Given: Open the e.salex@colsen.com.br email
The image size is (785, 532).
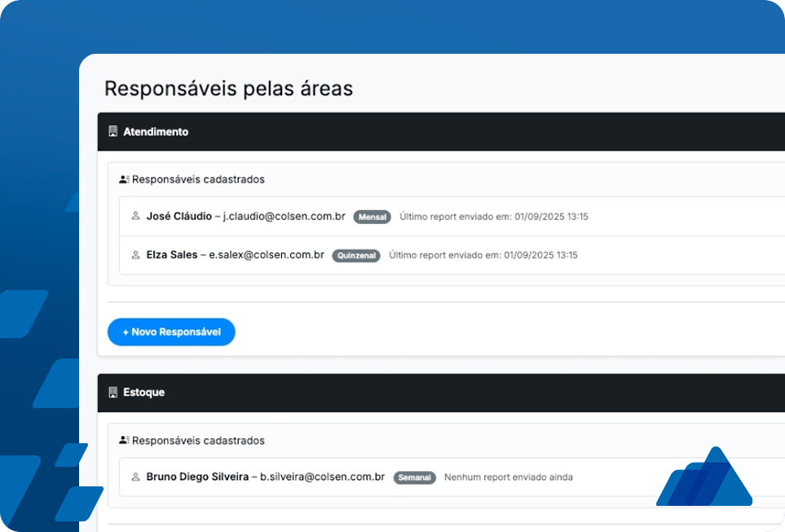Looking at the screenshot, I should (267, 255).
